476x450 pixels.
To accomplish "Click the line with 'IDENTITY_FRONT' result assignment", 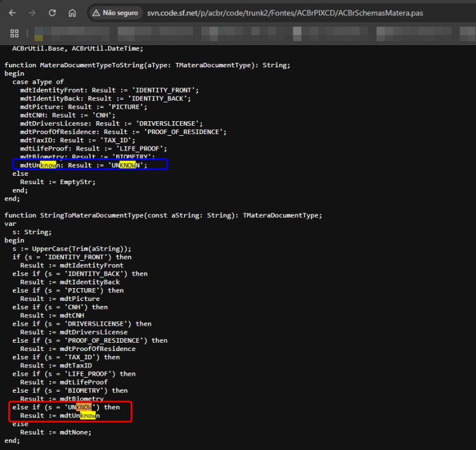I will 109,90.
